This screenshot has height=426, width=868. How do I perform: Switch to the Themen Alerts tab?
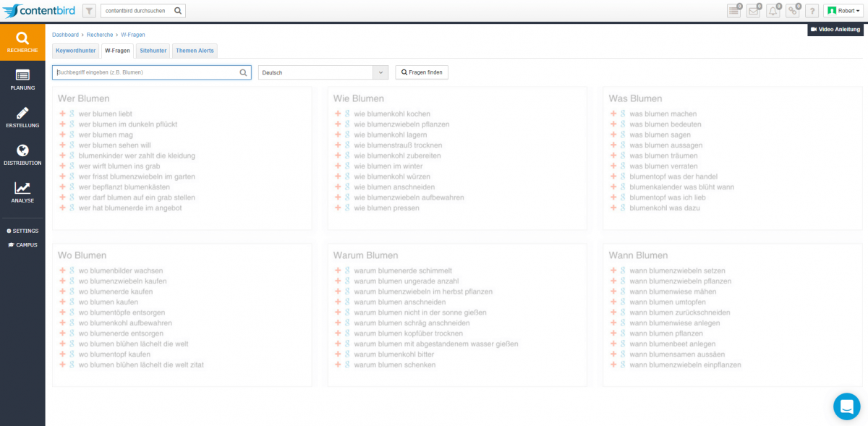pyautogui.click(x=195, y=51)
